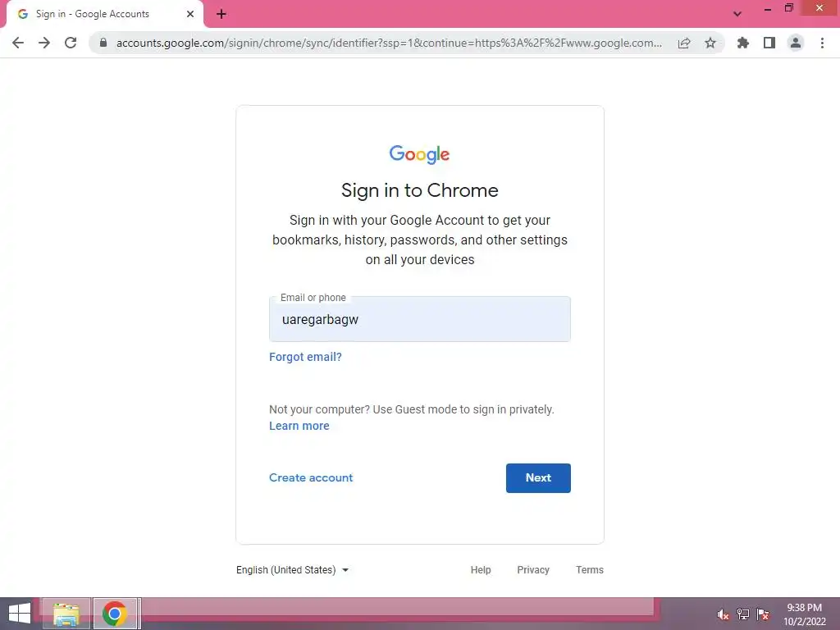The height and width of the screenshot is (630, 840).
Task: Open the Chrome profile avatar
Action: 796,43
